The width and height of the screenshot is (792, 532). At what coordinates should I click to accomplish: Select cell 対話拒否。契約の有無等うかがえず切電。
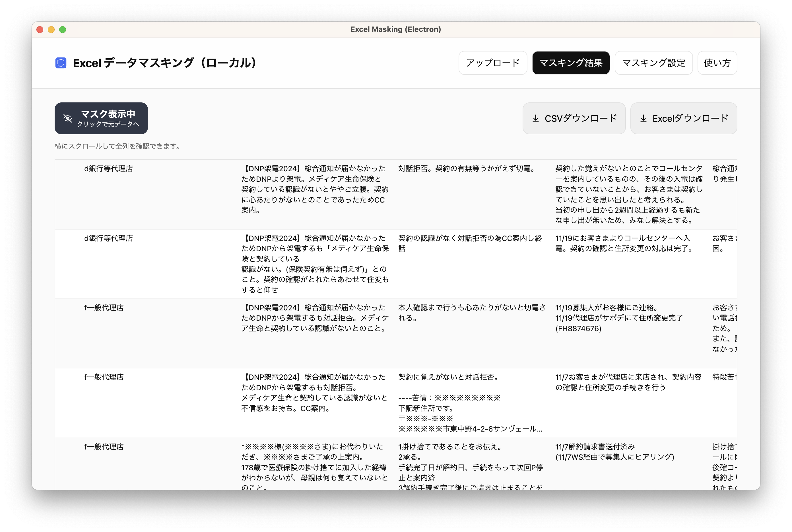click(467, 169)
